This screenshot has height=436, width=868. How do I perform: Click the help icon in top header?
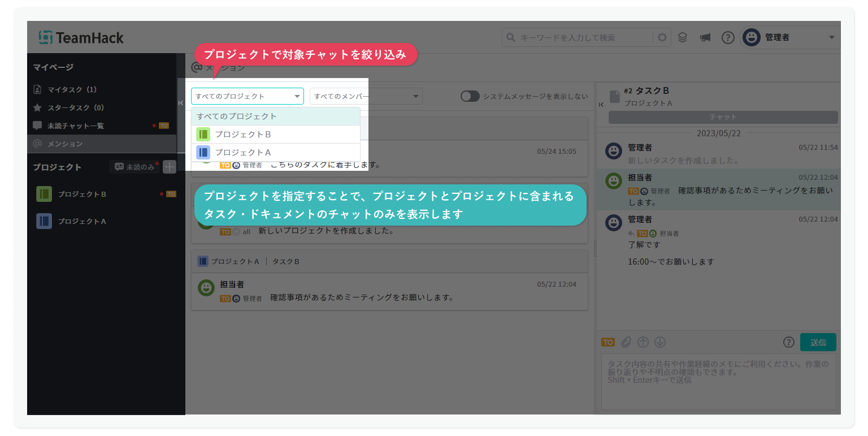click(728, 38)
